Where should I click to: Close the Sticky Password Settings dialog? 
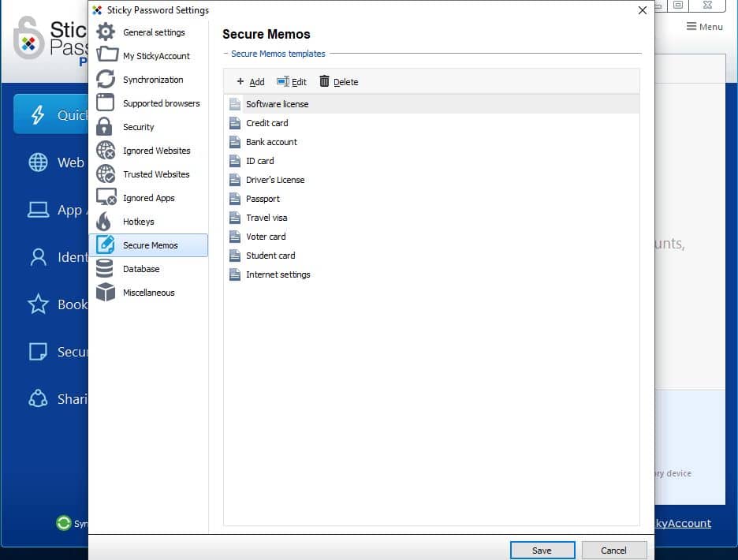(x=642, y=10)
